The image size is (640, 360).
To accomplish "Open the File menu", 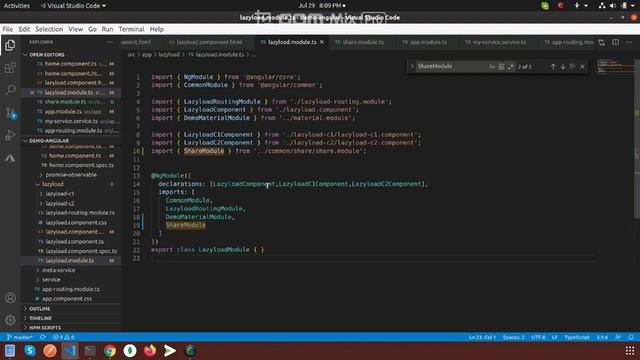I will pos(8,29).
